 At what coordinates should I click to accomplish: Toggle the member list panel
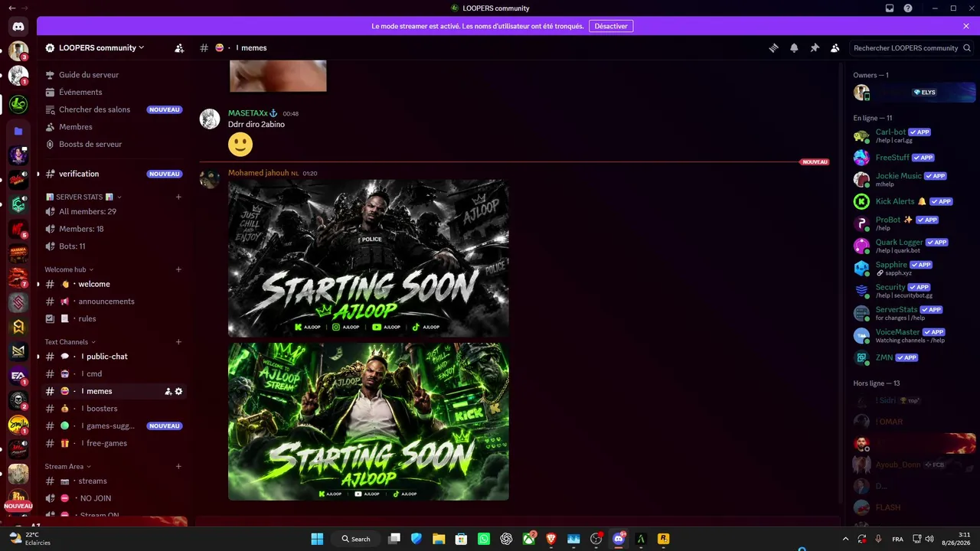pyautogui.click(x=835, y=47)
